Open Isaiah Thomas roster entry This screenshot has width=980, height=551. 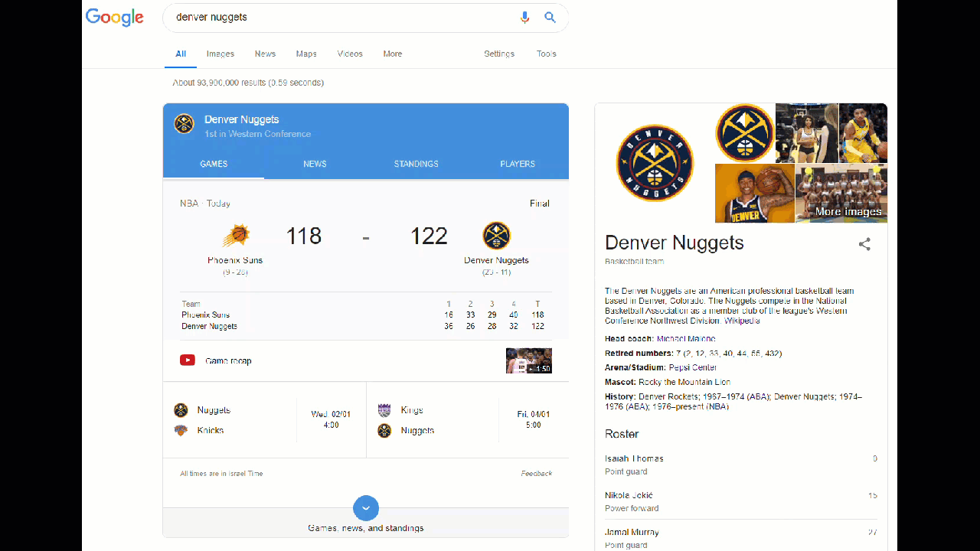pyautogui.click(x=741, y=465)
